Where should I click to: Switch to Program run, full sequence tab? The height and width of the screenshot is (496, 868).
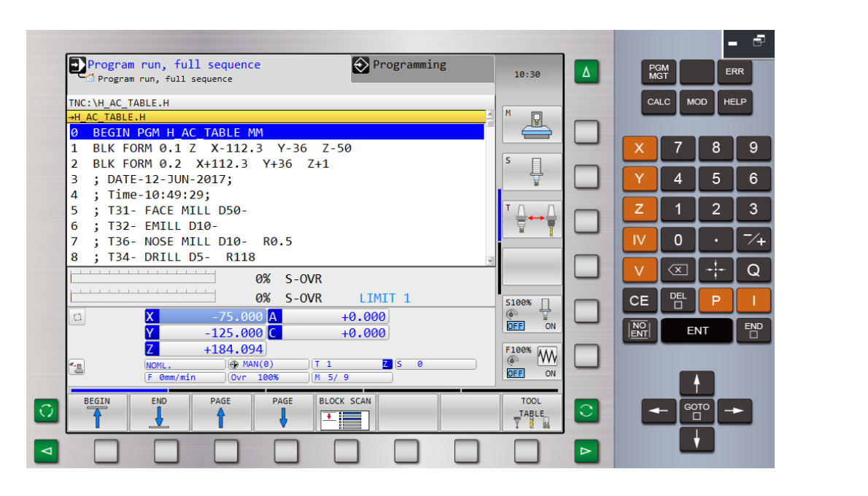(x=209, y=70)
